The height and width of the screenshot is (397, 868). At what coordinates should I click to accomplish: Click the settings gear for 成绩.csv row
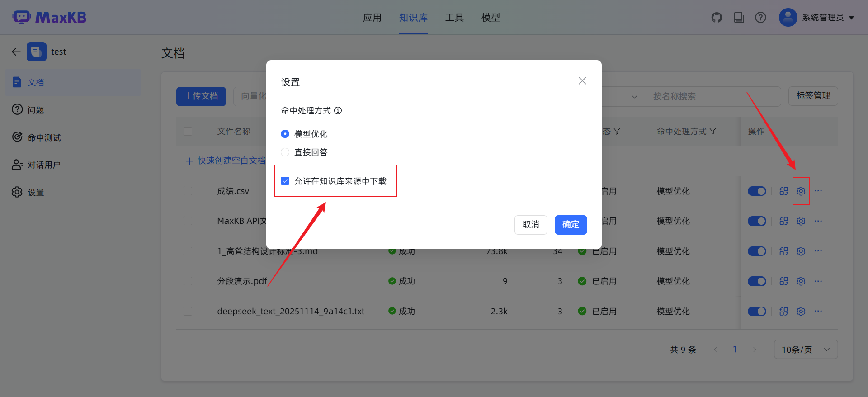point(801,191)
